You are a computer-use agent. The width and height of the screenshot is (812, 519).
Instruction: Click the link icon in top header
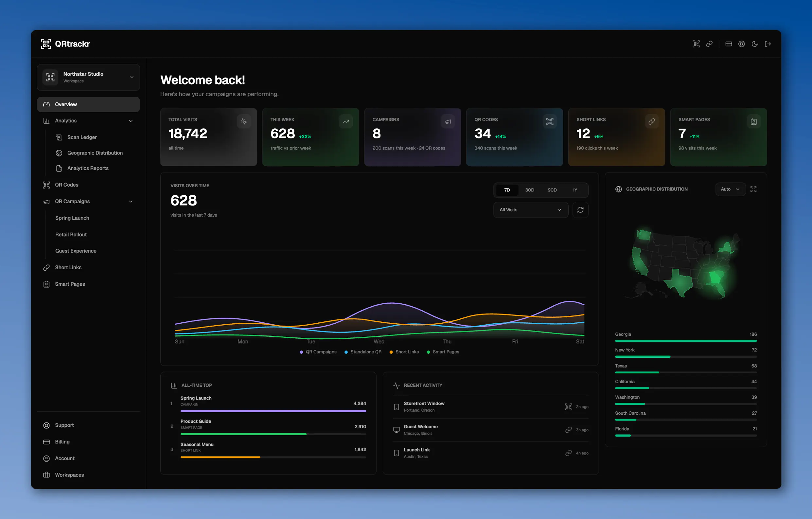709,44
